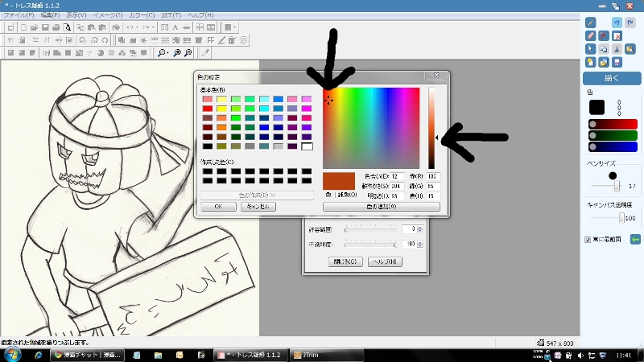Click the brightness sun icon in toolbar
Image resolution: width=644 pixels, height=362 pixels.
pos(143,40)
